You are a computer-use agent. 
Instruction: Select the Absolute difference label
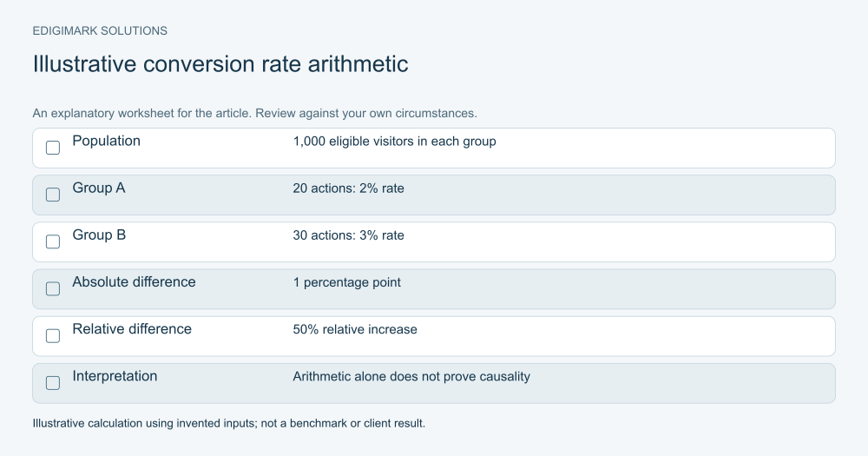pyautogui.click(x=134, y=282)
